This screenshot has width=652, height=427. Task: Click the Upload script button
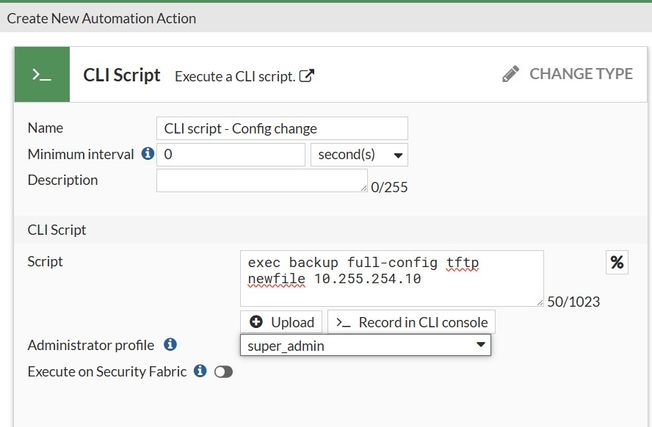(x=282, y=322)
